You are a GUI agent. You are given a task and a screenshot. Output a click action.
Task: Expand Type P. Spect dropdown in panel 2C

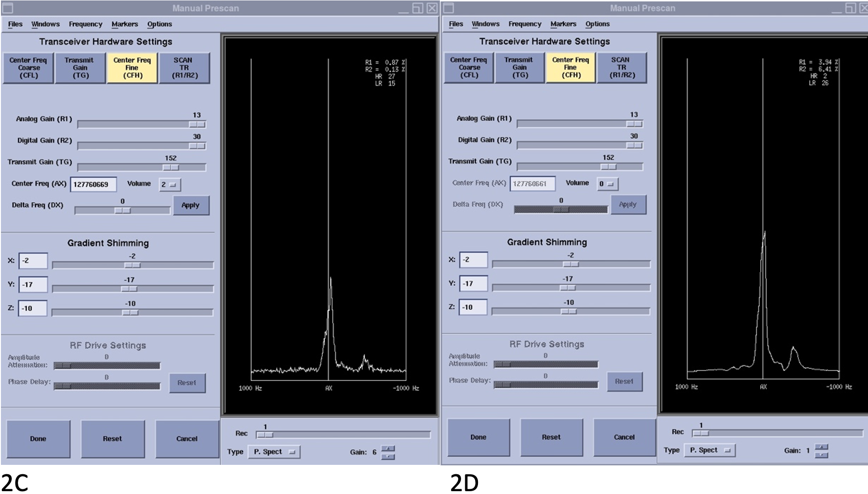click(x=274, y=452)
